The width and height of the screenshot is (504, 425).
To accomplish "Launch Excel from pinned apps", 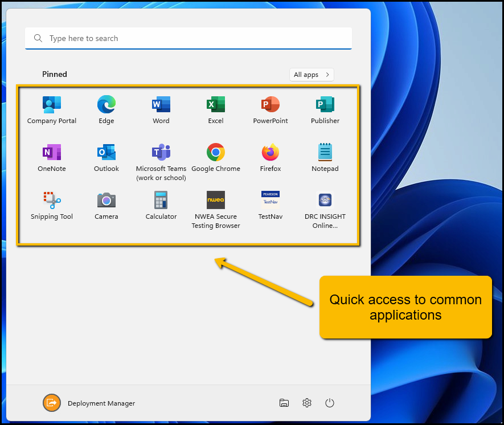I will (x=216, y=109).
